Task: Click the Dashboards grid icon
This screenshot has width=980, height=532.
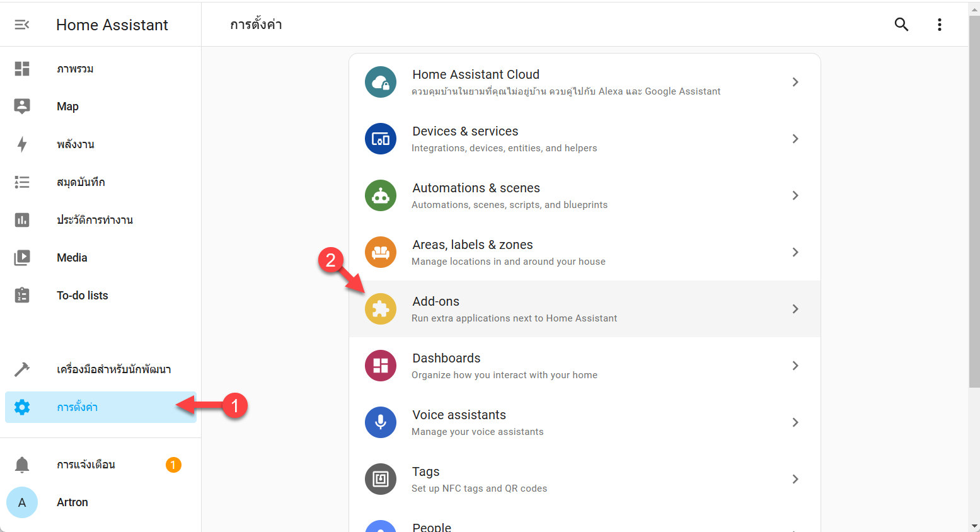Action: pos(381,366)
